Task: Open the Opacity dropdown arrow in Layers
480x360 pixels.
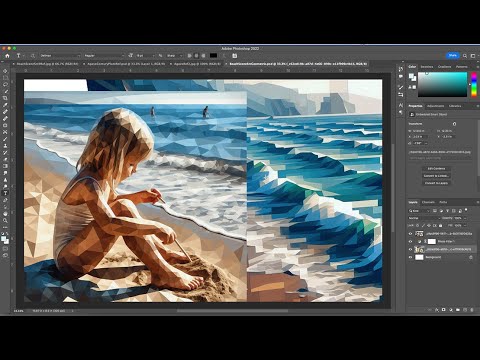Action: point(465,218)
